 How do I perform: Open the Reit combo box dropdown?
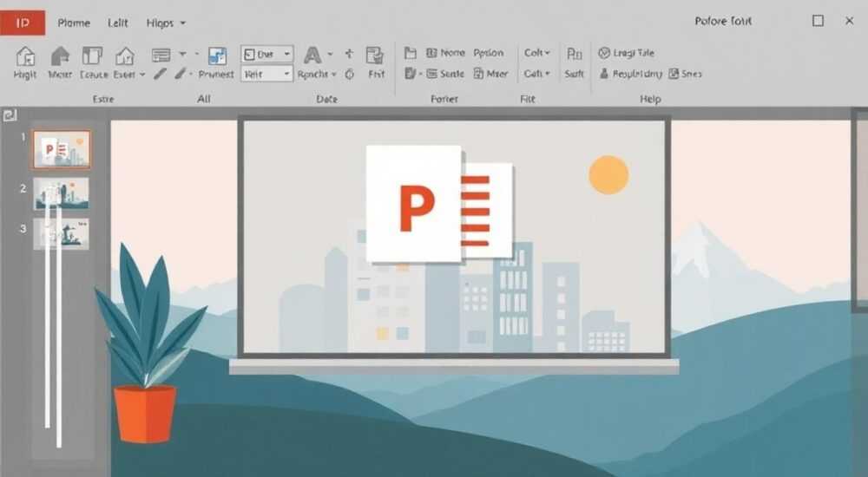[286, 74]
